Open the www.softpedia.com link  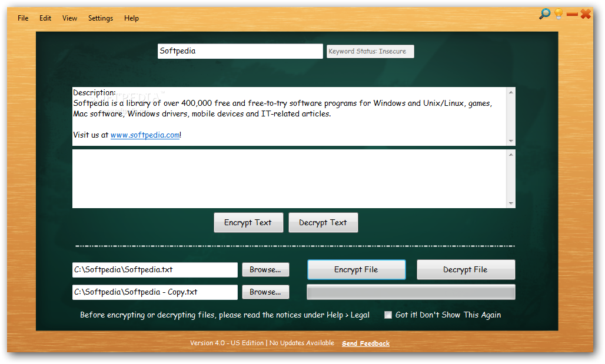coord(145,135)
